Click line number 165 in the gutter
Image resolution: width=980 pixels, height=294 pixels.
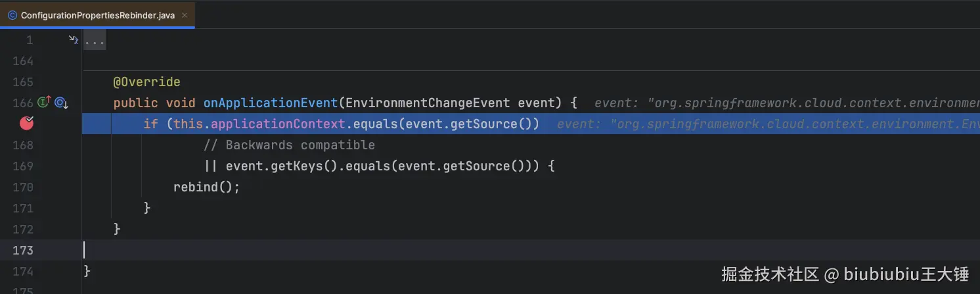[22, 82]
